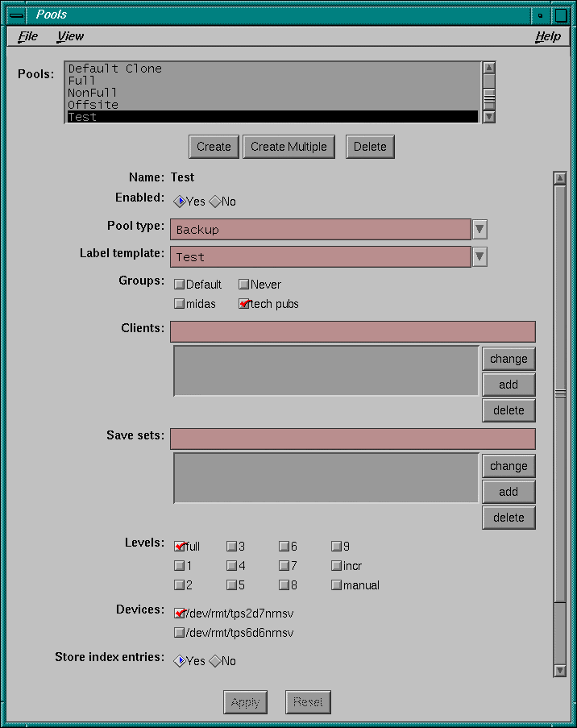This screenshot has width=577, height=728.
Task: Check level 9 checkbox
Action: (337, 546)
